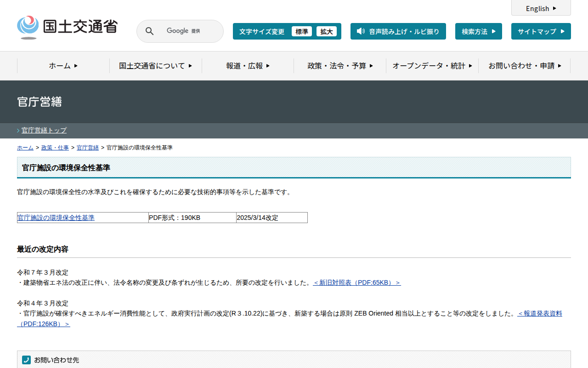
Task: Open the お問い合わせ・申請 menu
Action: [524, 66]
